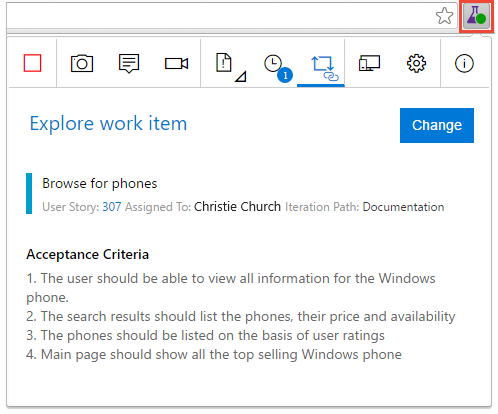Click the Browse for phones work item title
The height and width of the screenshot is (414, 498).
tap(100, 183)
